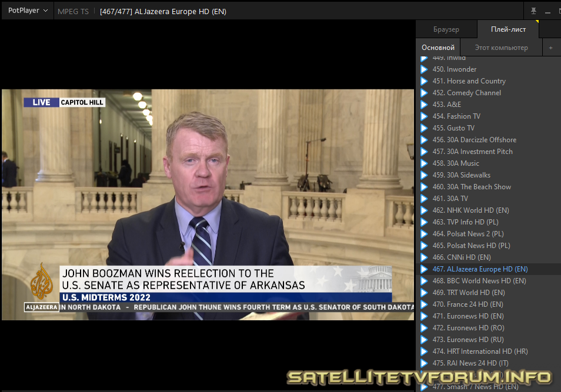The height and width of the screenshot is (392, 561).
Task: Click play icon beside Euronews HD (EN)
Action: pyautogui.click(x=424, y=316)
